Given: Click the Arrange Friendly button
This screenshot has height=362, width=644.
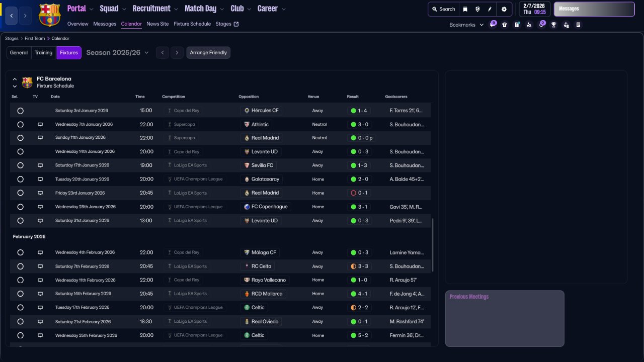Looking at the screenshot, I should pos(208,53).
